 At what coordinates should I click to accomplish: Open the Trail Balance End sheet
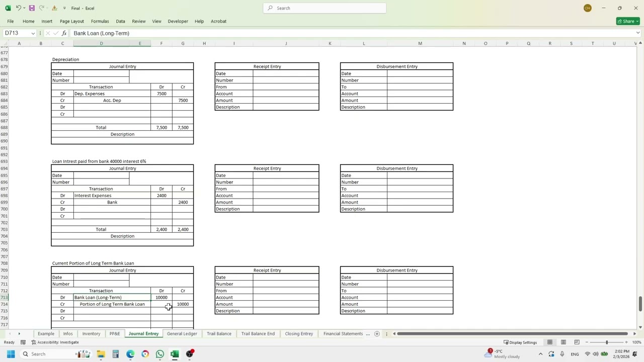[x=258, y=334]
